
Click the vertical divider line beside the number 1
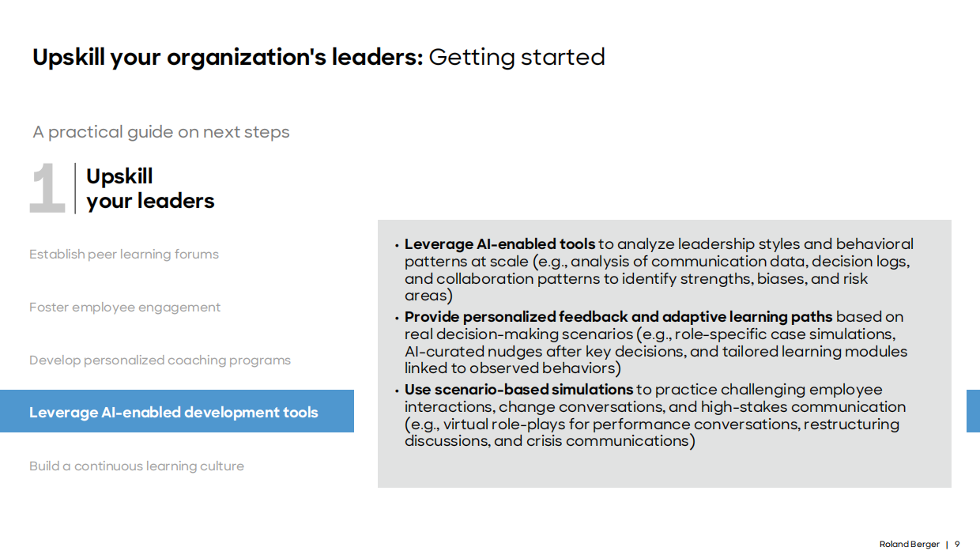75,188
